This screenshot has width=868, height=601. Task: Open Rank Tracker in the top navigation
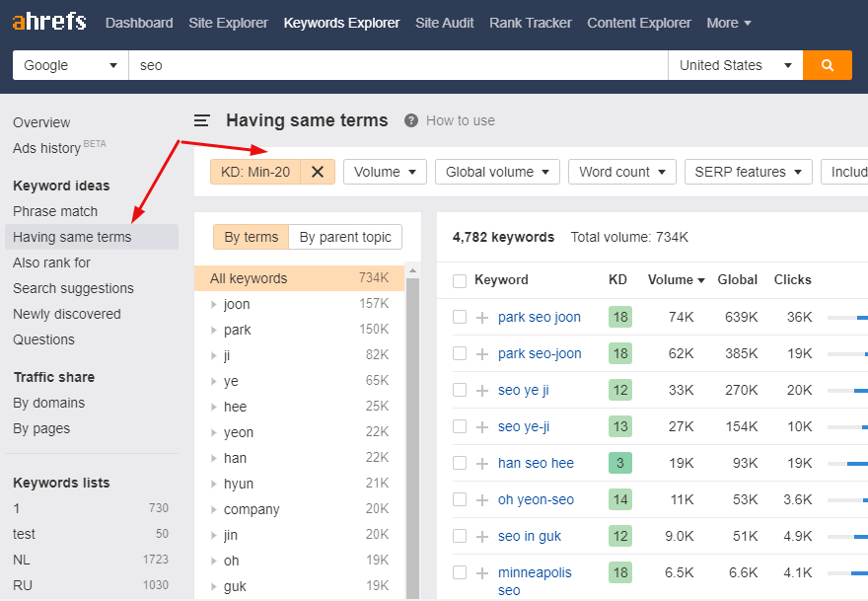tap(531, 23)
